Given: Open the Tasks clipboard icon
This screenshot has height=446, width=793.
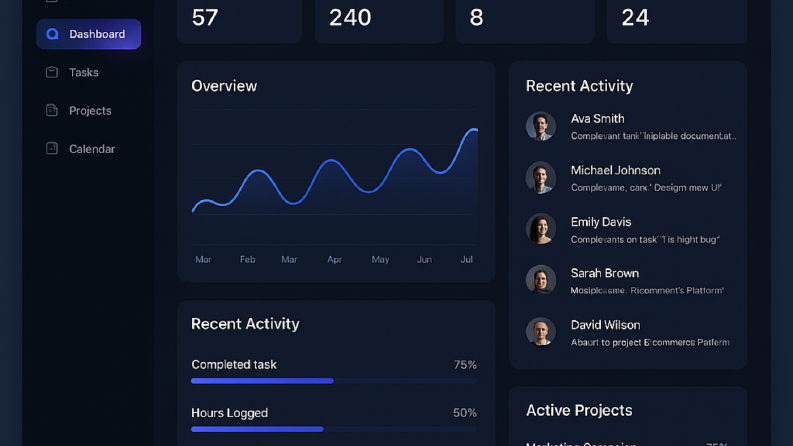Looking at the screenshot, I should tap(52, 72).
